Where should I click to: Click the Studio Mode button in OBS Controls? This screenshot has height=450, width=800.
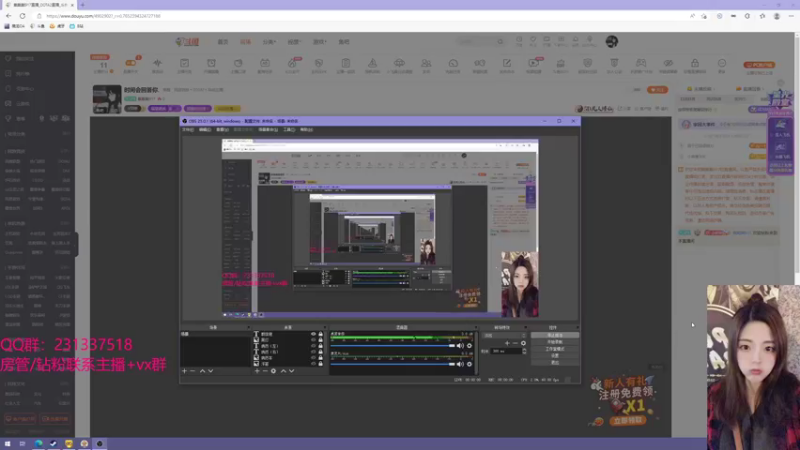pos(555,349)
